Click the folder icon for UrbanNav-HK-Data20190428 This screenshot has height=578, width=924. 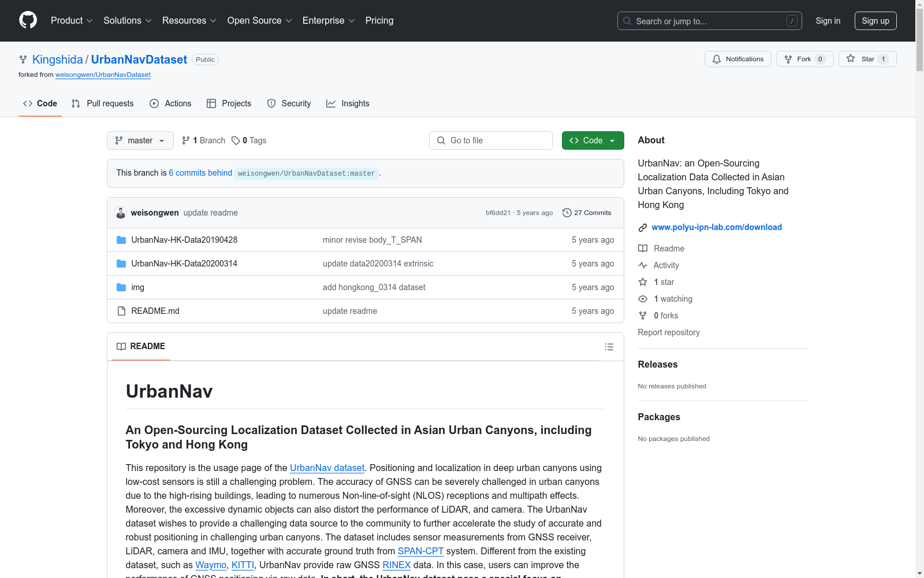pyautogui.click(x=121, y=240)
